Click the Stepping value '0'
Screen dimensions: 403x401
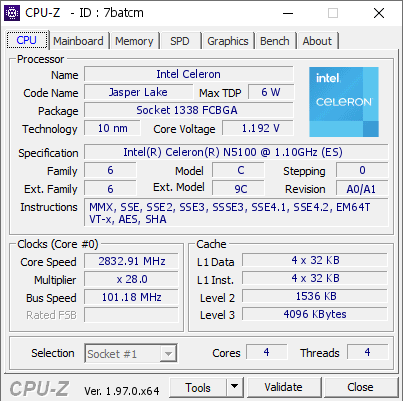point(362,170)
